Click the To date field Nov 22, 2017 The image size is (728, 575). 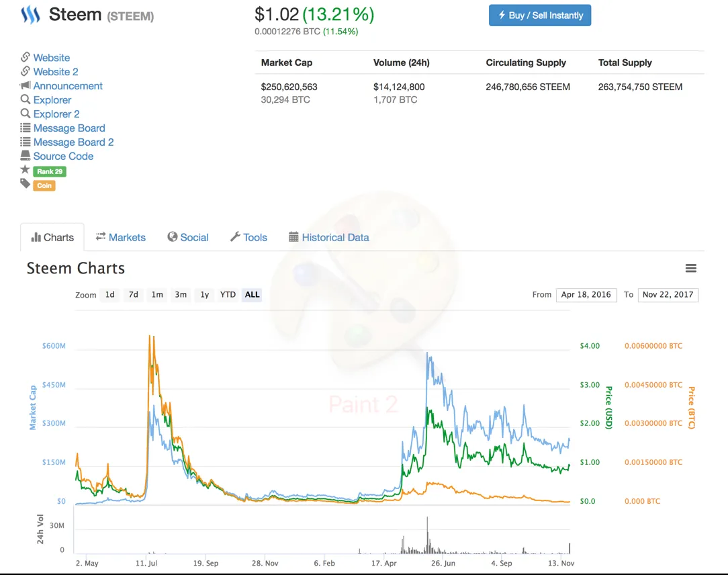pos(668,295)
